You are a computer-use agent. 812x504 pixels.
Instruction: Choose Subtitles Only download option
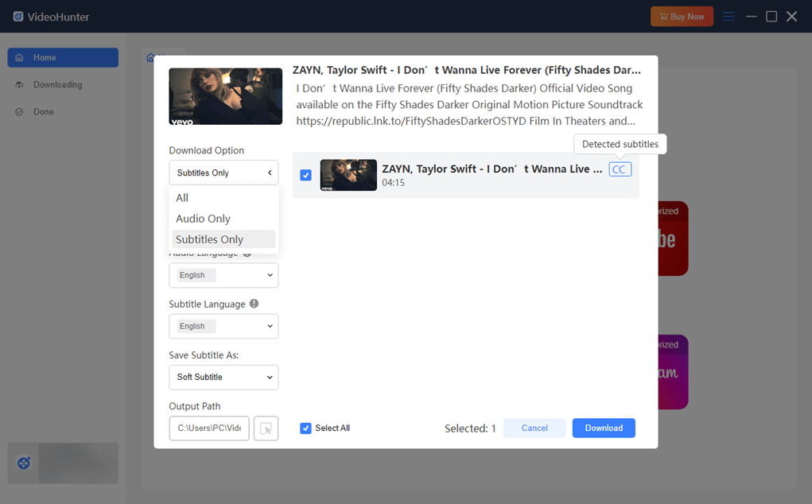(x=223, y=239)
